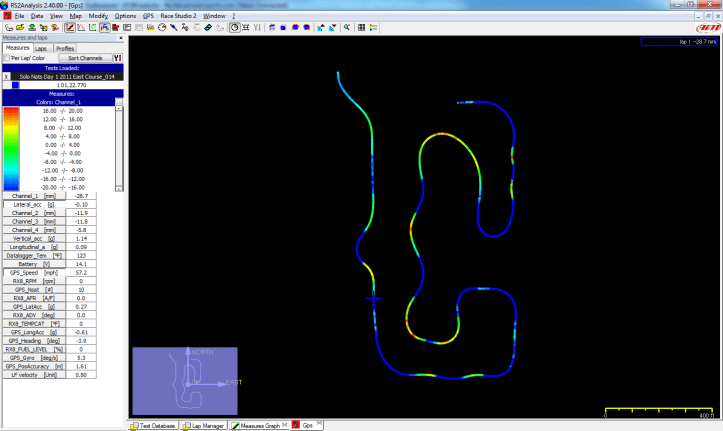The image size is (723, 431).
Task: Click the Y! filter icon beside Sort Channels
Action: (118, 58)
